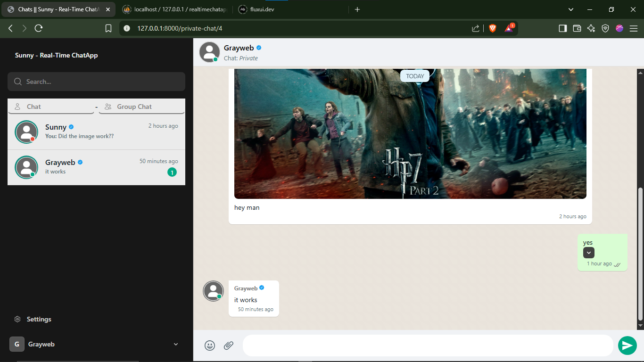Click the sender name Grayweb above 'it works'

coord(246,288)
